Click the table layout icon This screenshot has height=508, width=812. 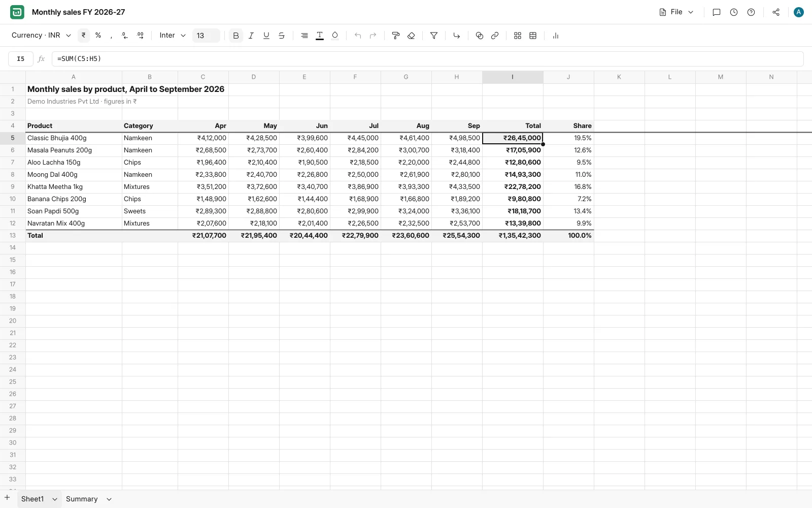click(533, 36)
